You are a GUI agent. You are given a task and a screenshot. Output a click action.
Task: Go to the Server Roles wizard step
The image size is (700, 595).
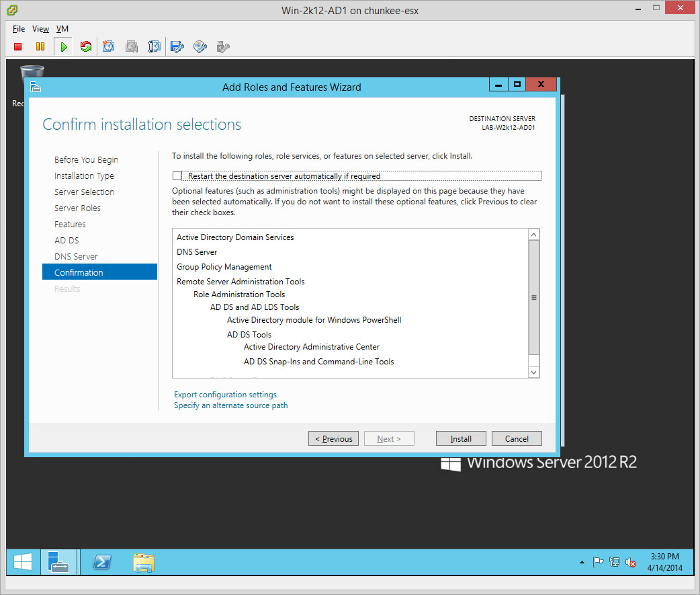point(77,208)
